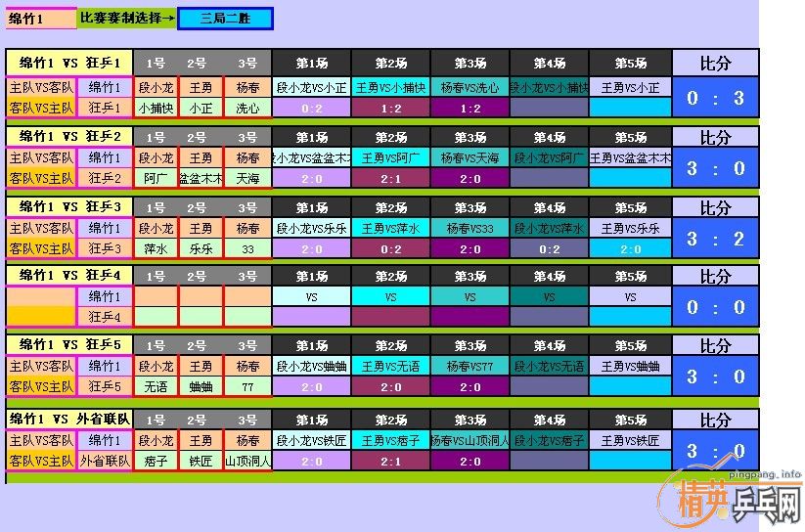Select player cell 洗心
805x532 pixels.
247,108
